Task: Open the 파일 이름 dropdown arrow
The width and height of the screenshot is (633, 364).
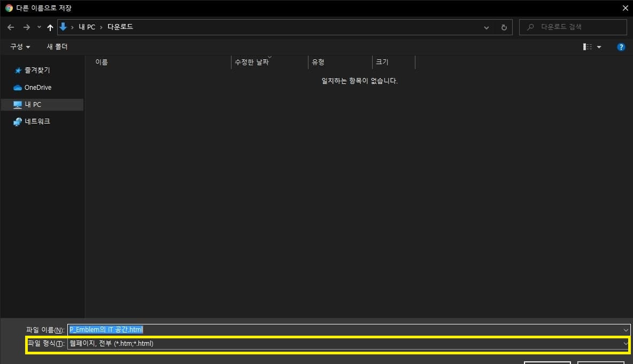Action: point(626,330)
